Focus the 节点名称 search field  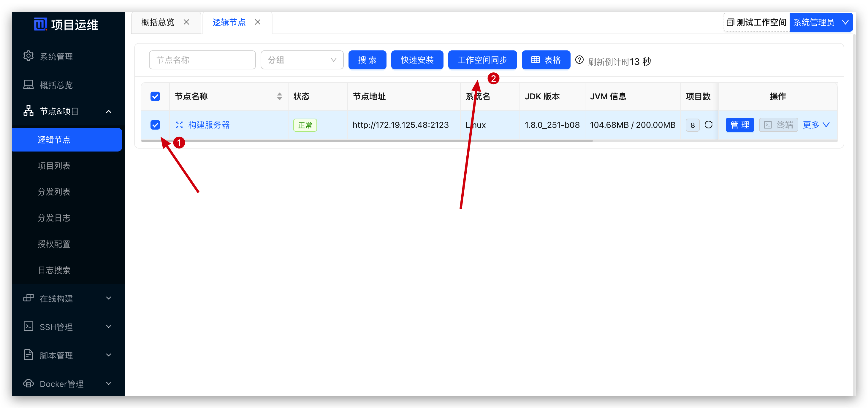[x=202, y=60]
